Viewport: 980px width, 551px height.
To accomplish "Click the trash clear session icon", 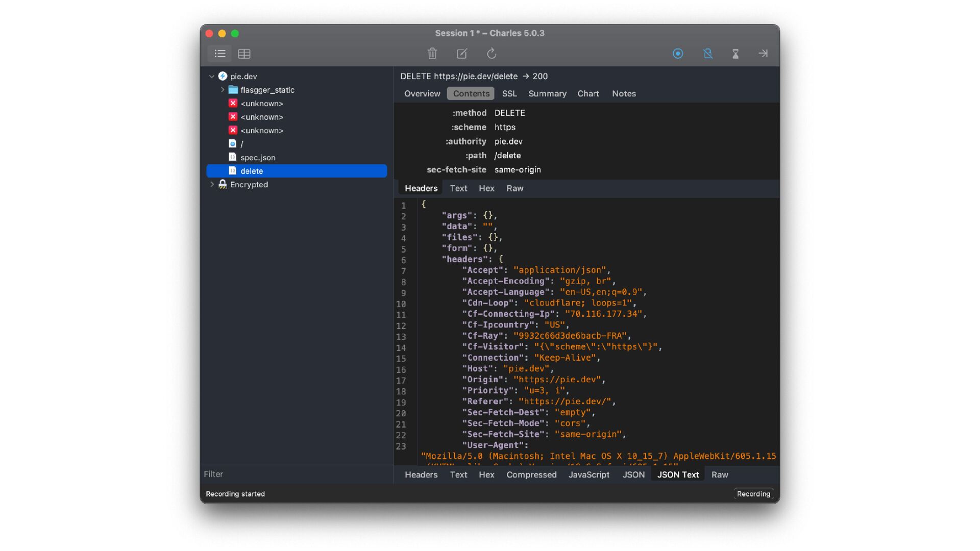I will coord(432,54).
